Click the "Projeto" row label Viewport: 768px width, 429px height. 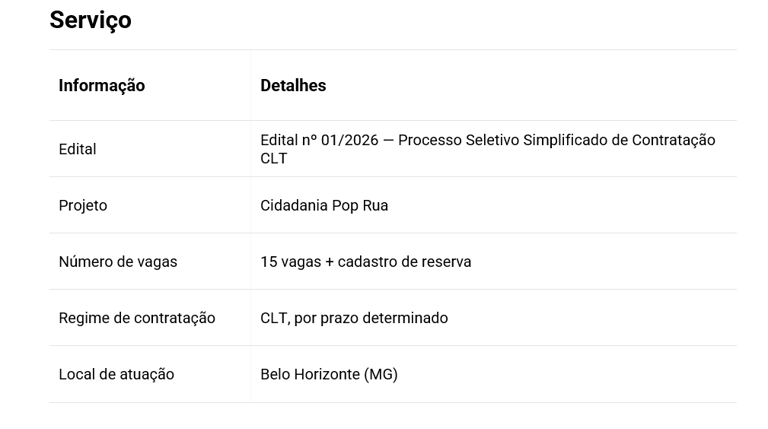tap(83, 206)
